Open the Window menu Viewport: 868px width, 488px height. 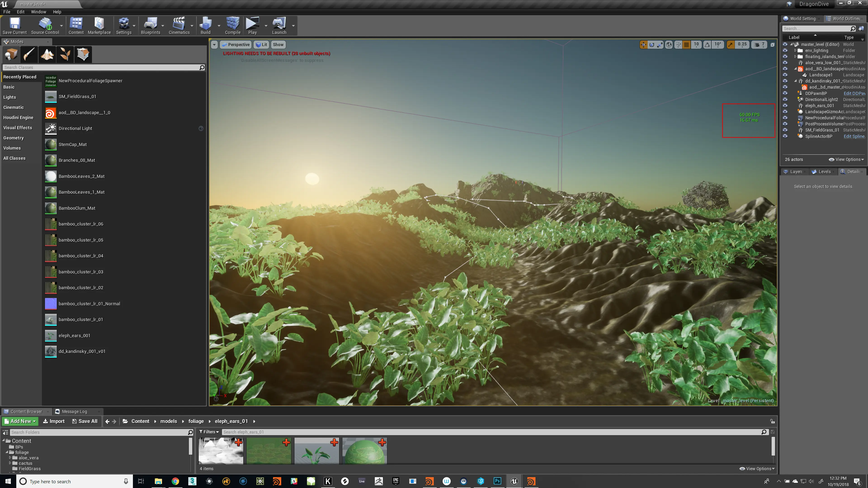coord(38,12)
